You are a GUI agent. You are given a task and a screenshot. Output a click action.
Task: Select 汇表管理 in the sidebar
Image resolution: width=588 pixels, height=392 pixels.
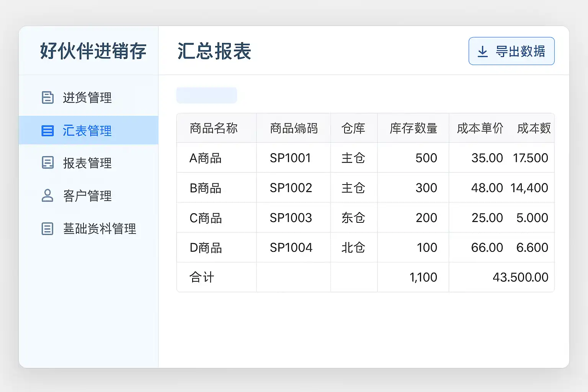87,131
